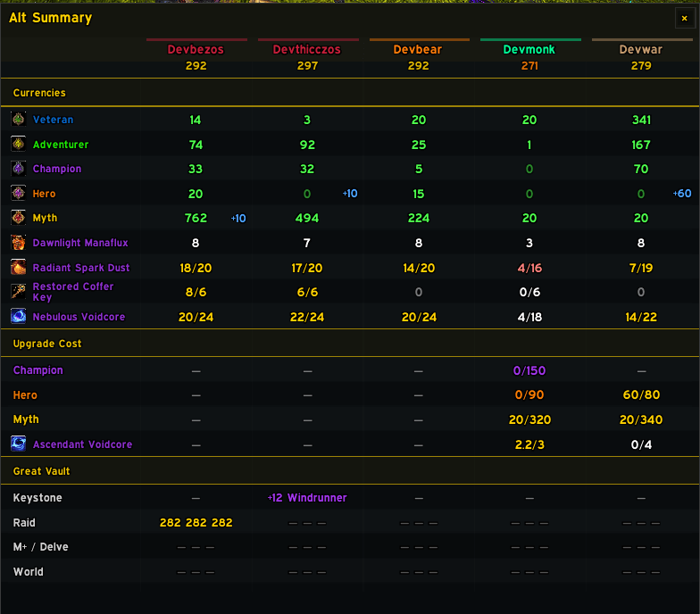Click the Dawnlight Manaflux label

[x=80, y=243]
